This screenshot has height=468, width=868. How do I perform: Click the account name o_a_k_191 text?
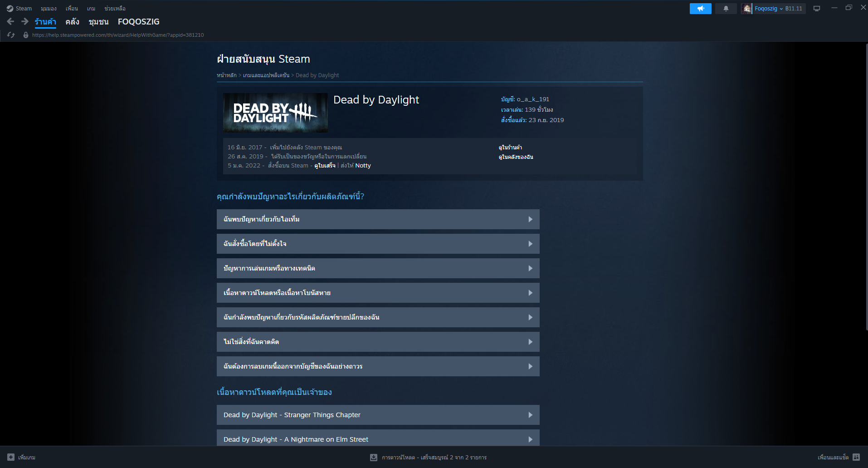click(x=533, y=99)
